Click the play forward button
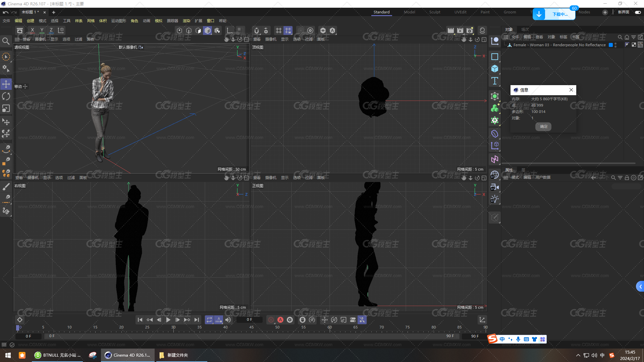Screen dimensions: 644x362 coord(168,320)
